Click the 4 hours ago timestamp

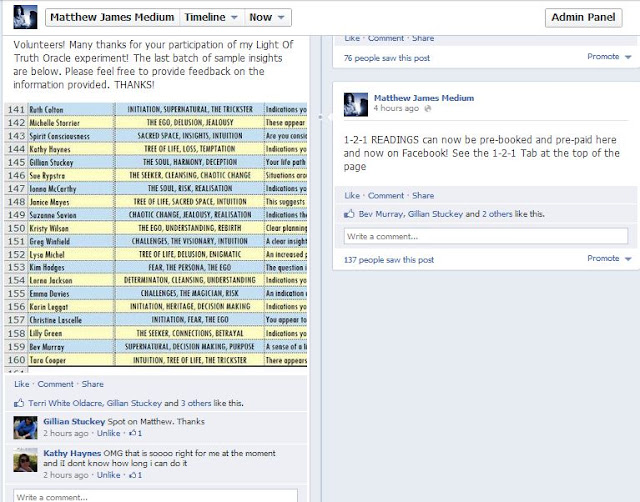396,108
